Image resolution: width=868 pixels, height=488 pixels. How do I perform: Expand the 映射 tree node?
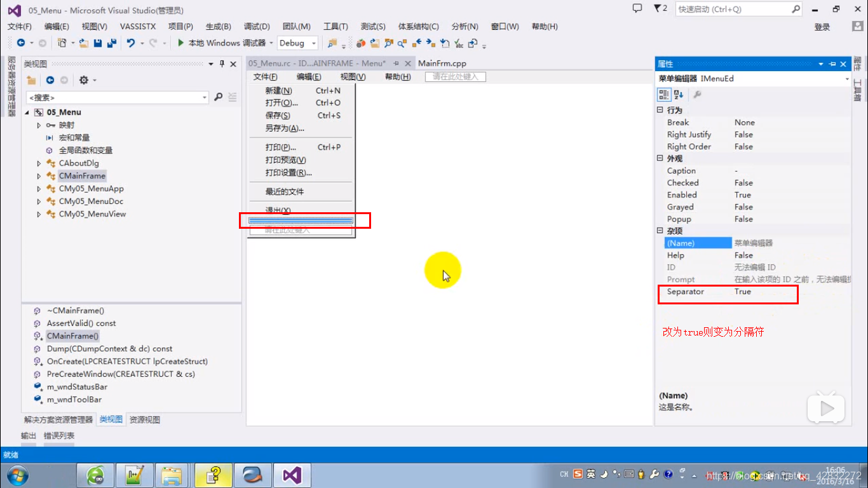39,125
